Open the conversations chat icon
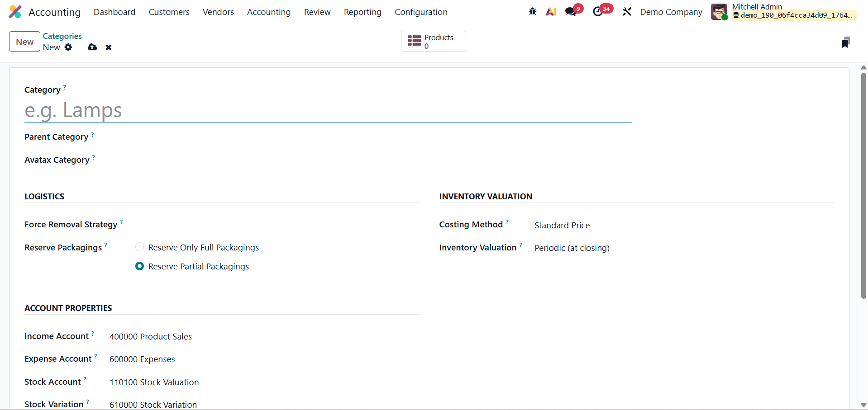This screenshot has width=868, height=410. (571, 12)
